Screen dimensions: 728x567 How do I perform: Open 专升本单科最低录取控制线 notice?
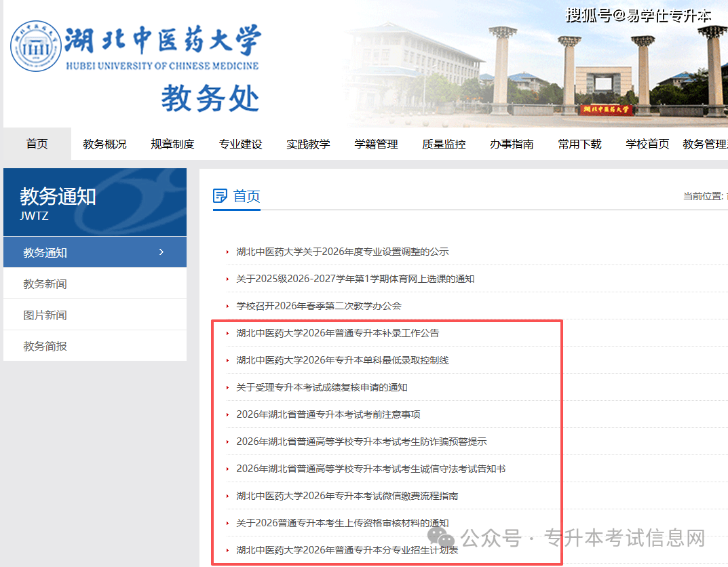pyautogui.click(x=343, y=360)
